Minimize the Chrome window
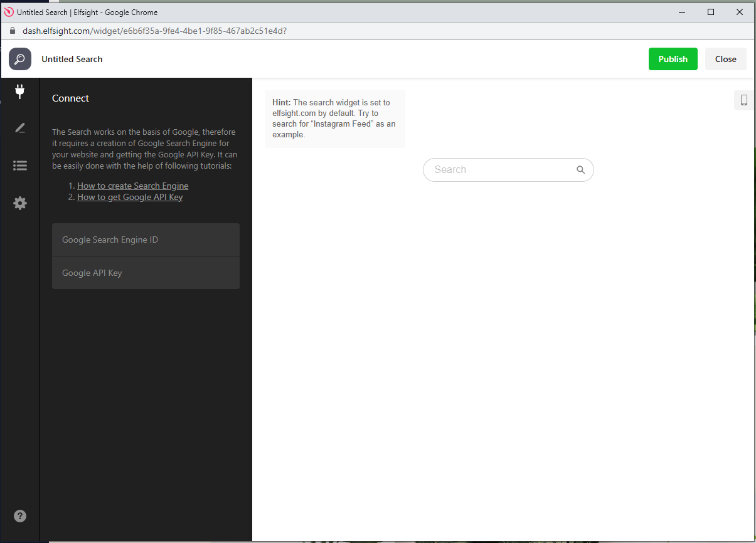The image size is (756, 543). point(682,12)
